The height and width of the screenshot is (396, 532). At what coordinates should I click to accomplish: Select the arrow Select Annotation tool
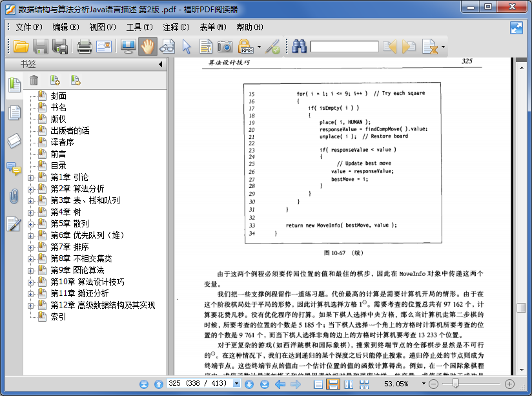click(187, 46)
